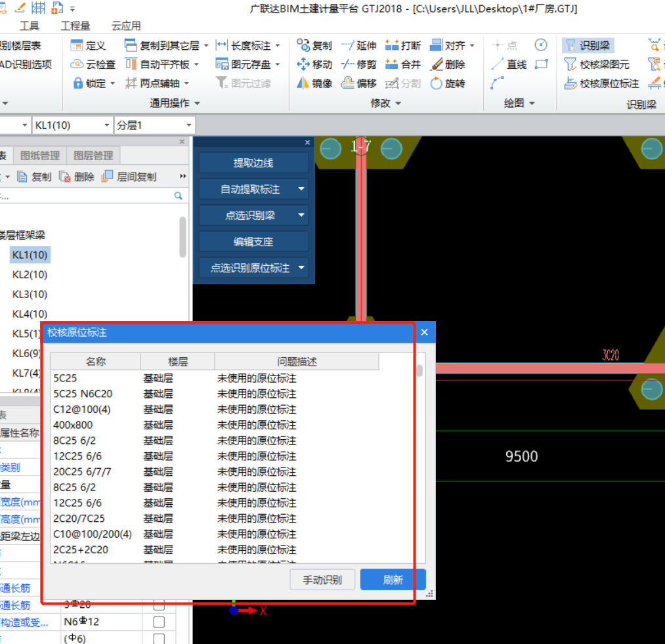Select the 移动 move tool
665x644 pixels.
click(314, 64)
